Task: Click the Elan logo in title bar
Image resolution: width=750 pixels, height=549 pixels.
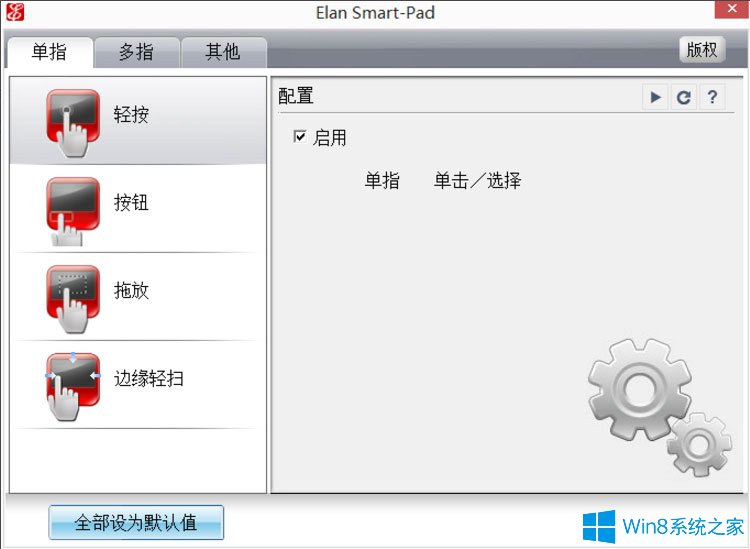Action: [x=15, y=12]
